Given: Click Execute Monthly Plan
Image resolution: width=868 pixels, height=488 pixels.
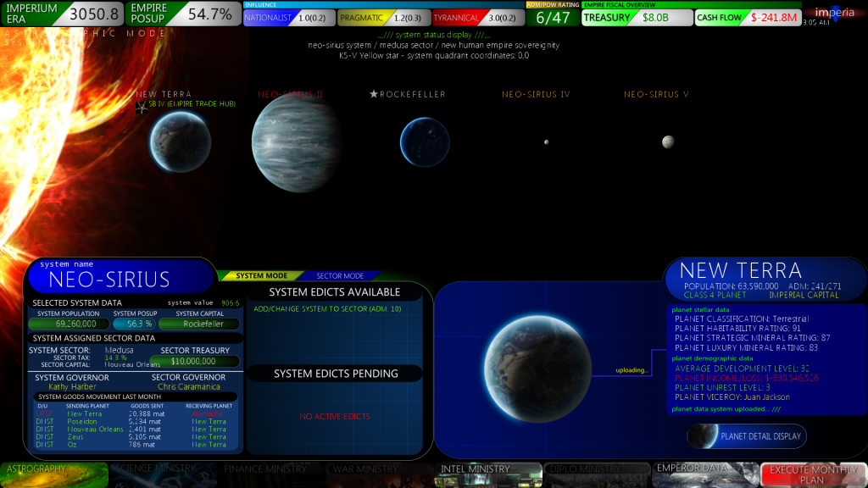Looking at the screenshot, I should click(814, 474).
